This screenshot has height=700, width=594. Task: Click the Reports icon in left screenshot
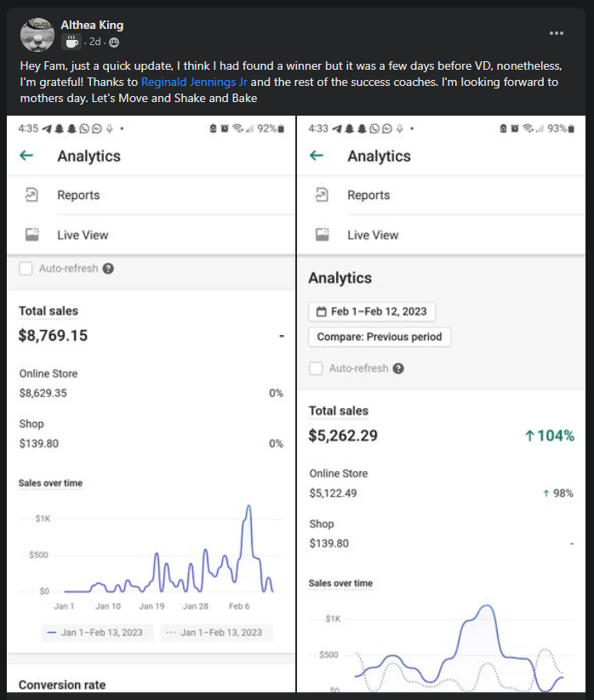pos(31,195)
